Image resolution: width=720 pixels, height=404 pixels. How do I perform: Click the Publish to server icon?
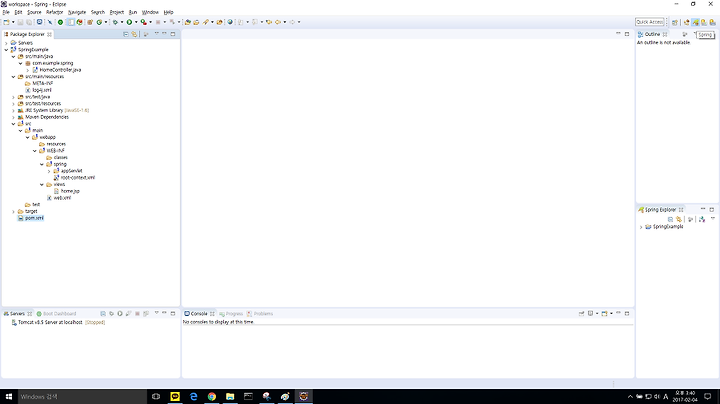click(x=146, y=314)
